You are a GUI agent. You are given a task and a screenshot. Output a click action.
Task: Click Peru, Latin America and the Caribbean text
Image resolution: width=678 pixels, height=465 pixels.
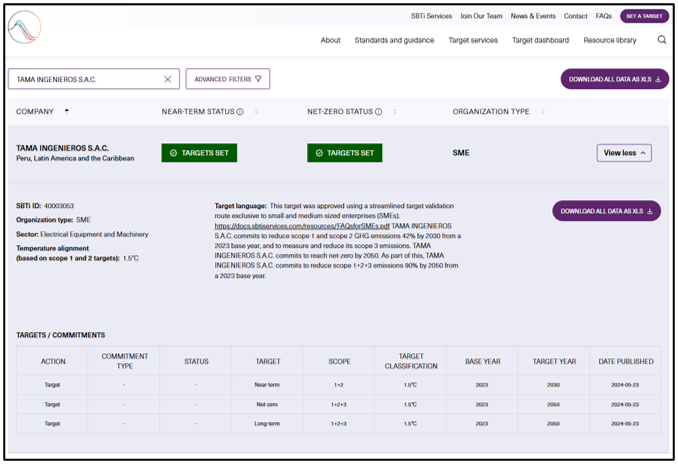pos(75,158)
